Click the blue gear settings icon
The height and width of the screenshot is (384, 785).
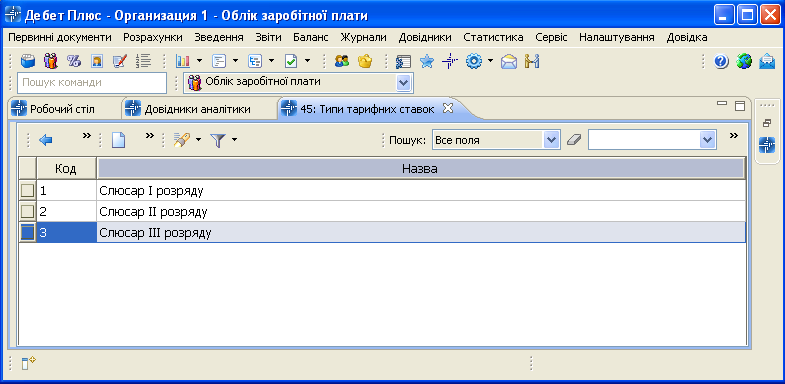pos(474,62)
